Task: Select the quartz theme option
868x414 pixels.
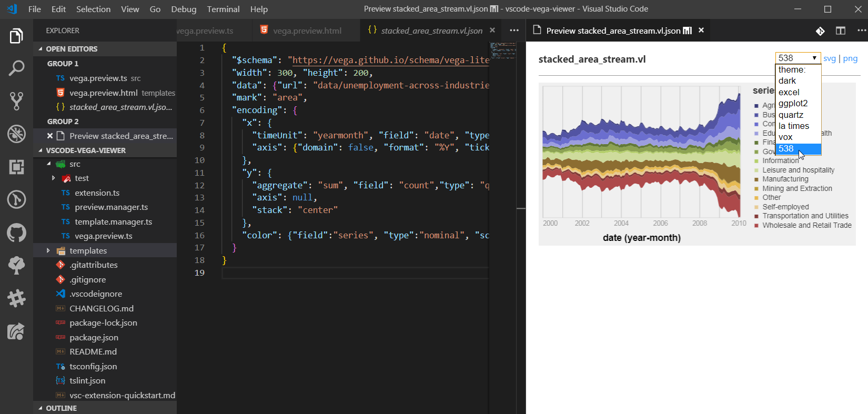Action: 798,115
